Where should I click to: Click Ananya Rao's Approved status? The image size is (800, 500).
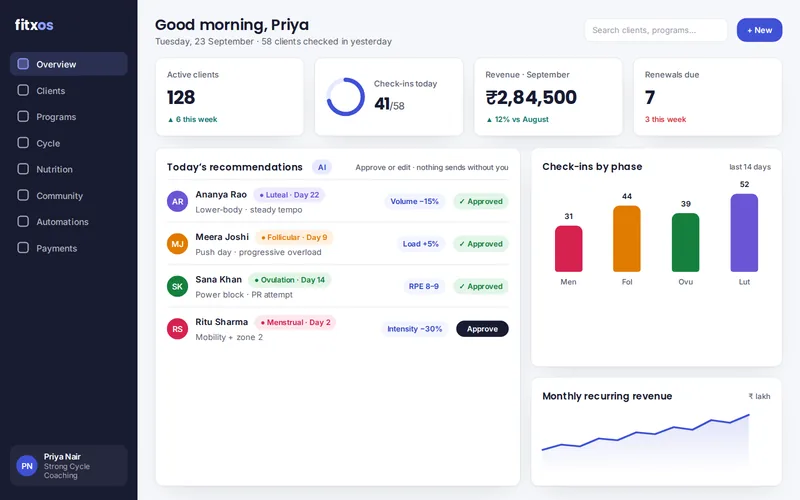(x=481, y=202)
